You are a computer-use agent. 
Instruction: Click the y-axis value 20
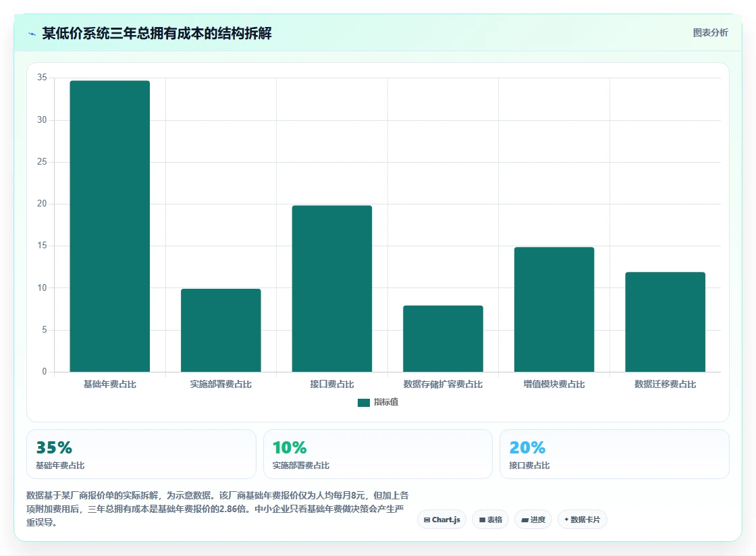tap(42, 204)
